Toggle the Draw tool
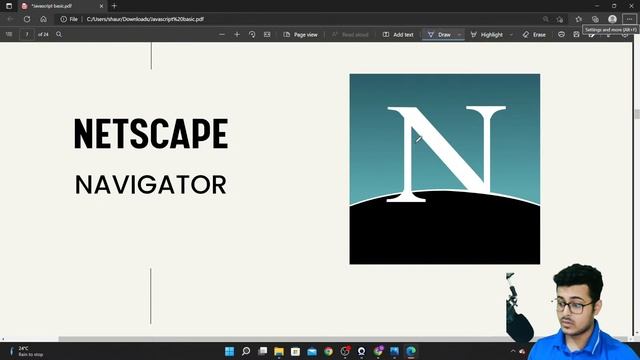Image resolution: width=640 pixels, height=360 pixels. [439, 35]
